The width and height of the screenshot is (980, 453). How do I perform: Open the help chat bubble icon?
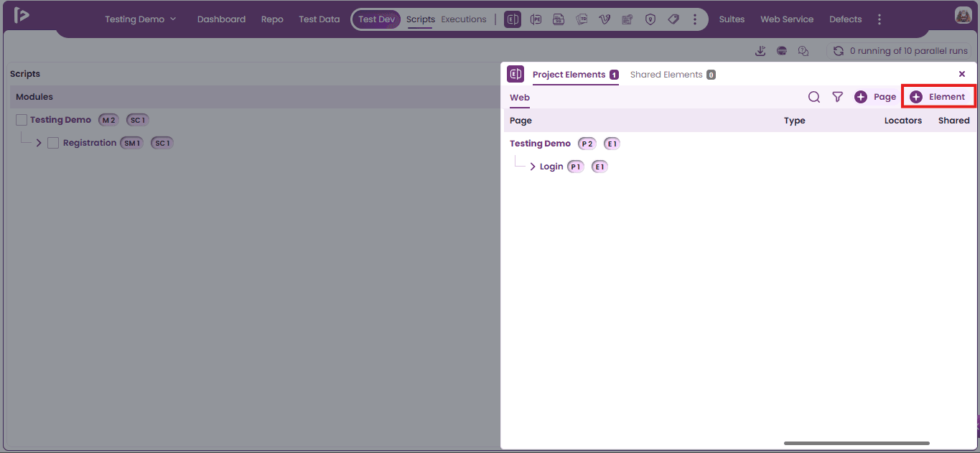(803, 51)
